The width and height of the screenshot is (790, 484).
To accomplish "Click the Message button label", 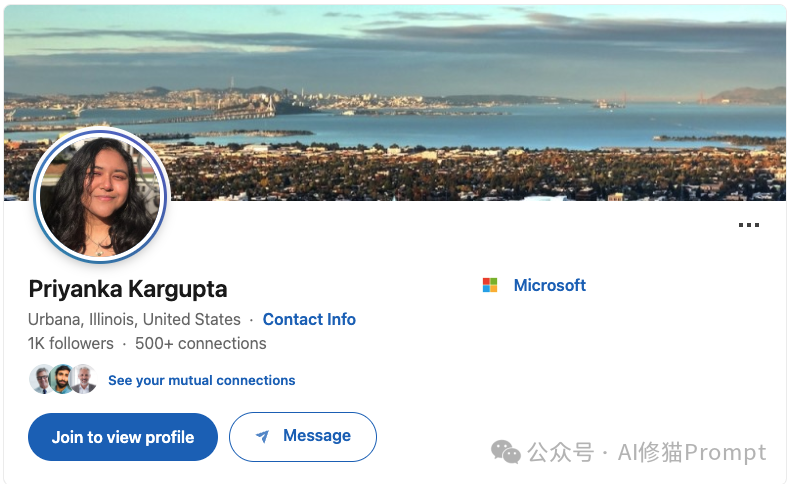I will (316, 436).
